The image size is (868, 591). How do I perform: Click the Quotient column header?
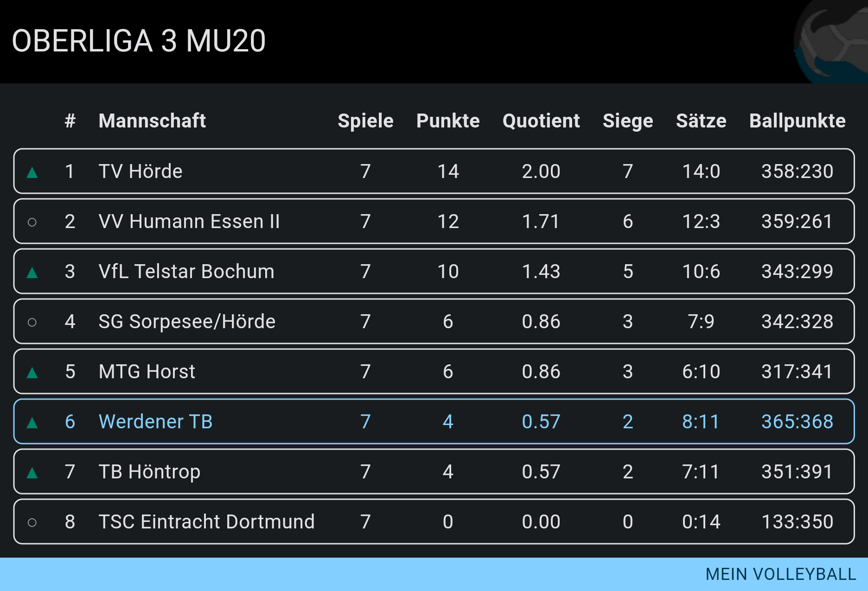click(x=541, y=121)
